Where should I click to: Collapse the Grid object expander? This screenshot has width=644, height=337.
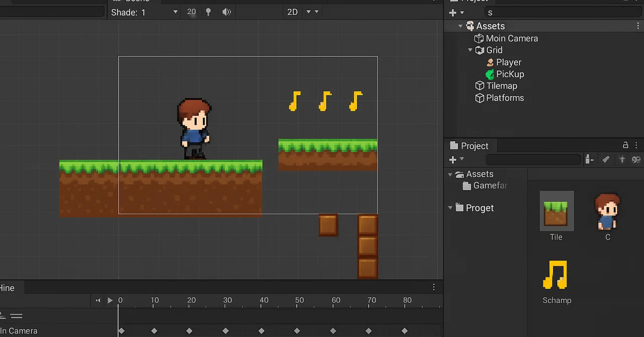(x=470, y=50)
